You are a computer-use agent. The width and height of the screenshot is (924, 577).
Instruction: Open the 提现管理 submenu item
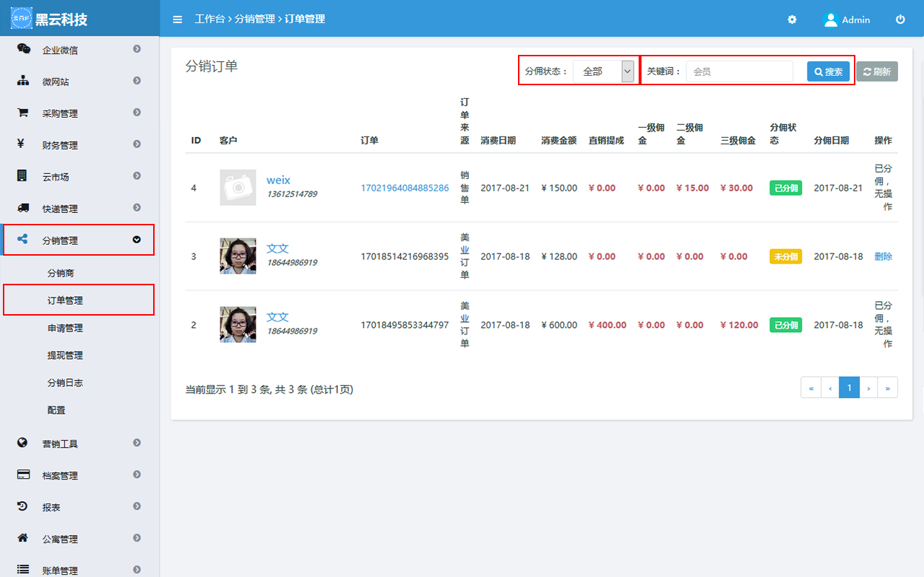point(65,355)
